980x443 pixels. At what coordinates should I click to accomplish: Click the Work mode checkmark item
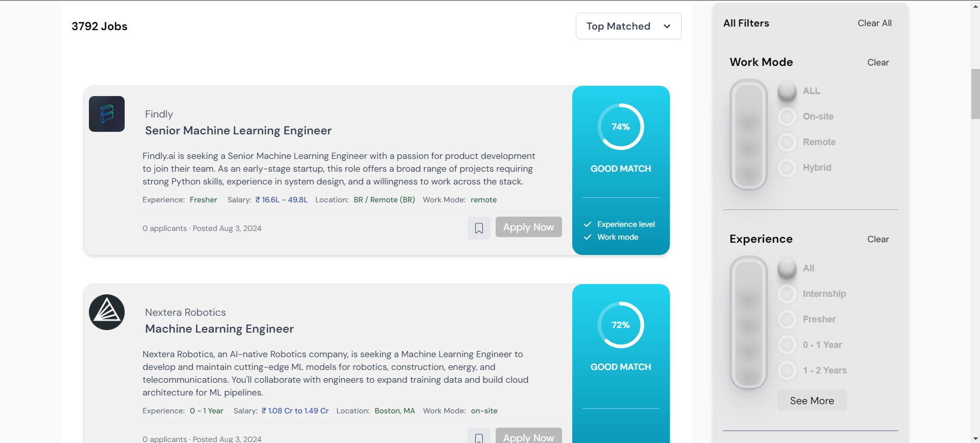point(611,237)
